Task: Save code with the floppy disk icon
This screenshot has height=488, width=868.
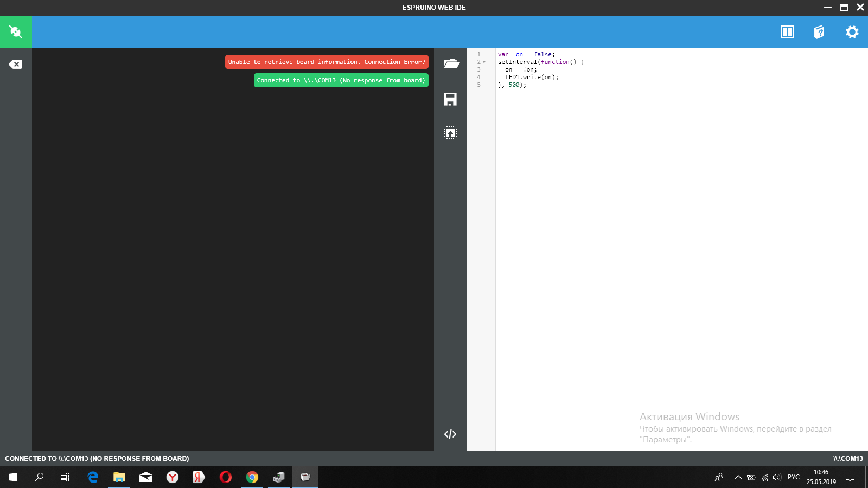Action: (x=450, y=99)
